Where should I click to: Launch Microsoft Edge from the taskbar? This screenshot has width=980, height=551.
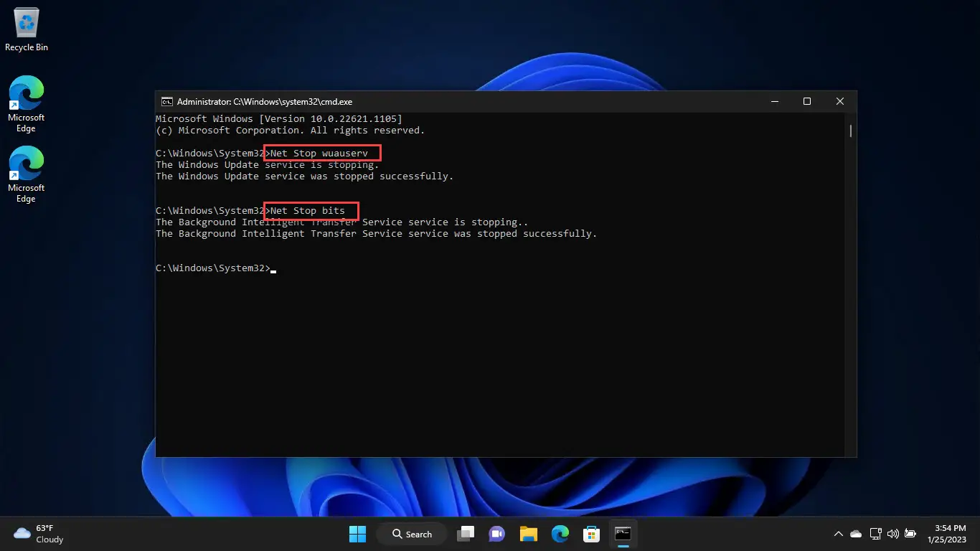pos(560,534)
